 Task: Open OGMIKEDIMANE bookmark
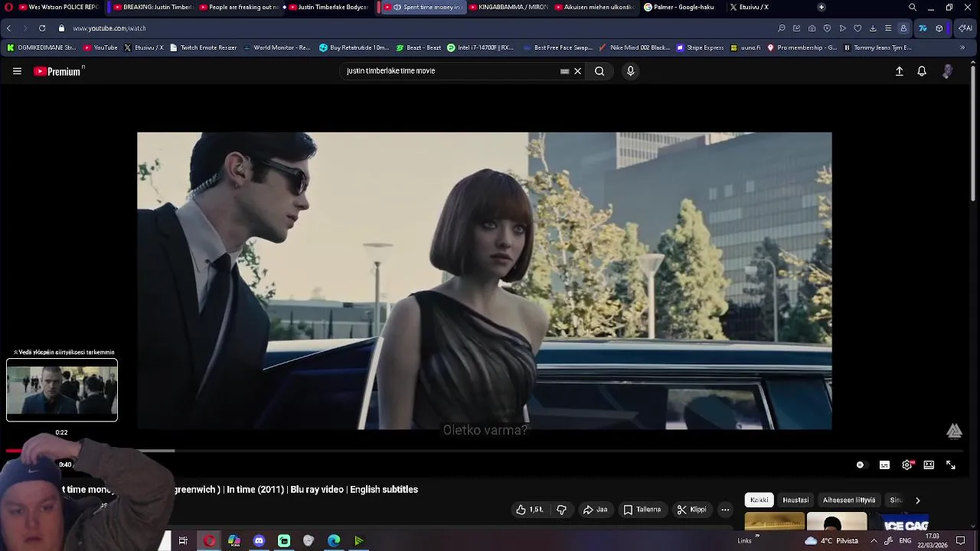coord(42,47)
